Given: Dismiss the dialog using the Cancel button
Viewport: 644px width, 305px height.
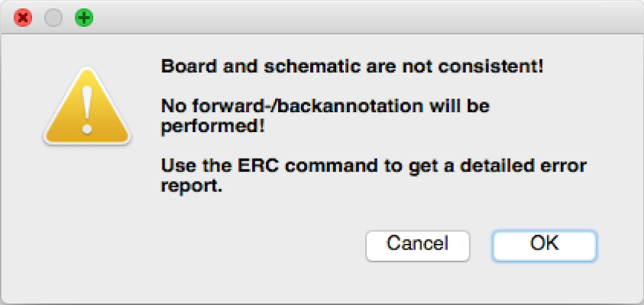Looking at the screenshot, I should (x=418, y=246).
